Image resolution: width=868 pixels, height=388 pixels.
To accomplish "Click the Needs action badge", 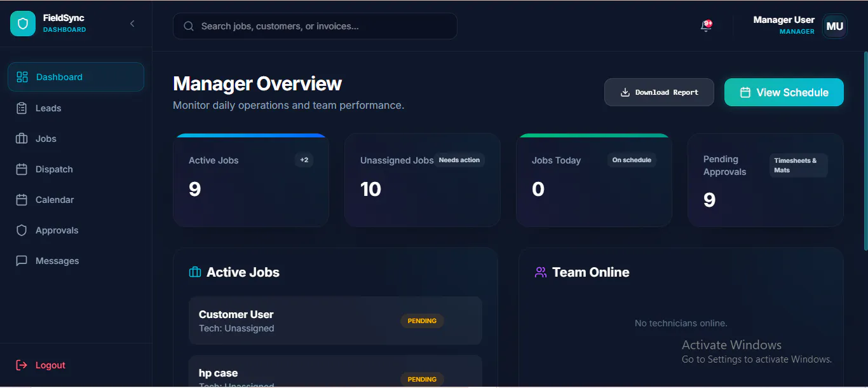I will coord(459,160).
